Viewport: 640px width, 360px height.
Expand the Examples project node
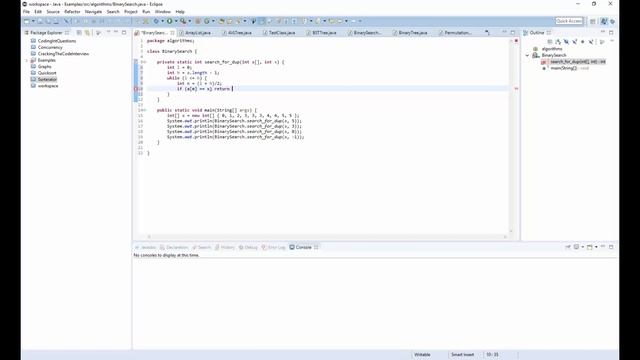pos(27,60)
